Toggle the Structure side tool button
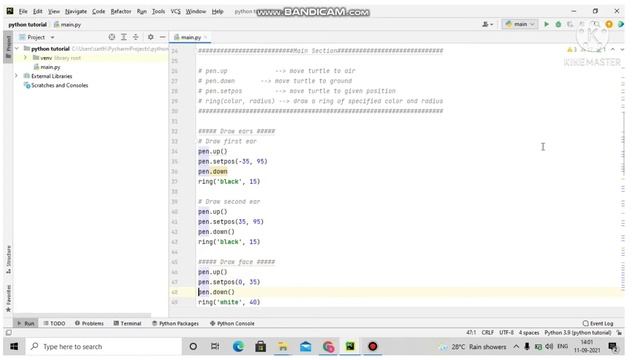 point(8,260)
